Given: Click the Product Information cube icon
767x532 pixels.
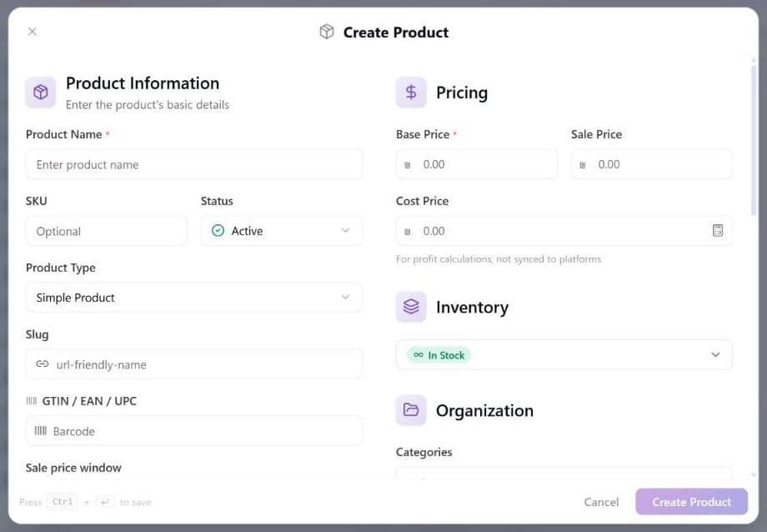Looking at the screenshot, I should point(41,92).
